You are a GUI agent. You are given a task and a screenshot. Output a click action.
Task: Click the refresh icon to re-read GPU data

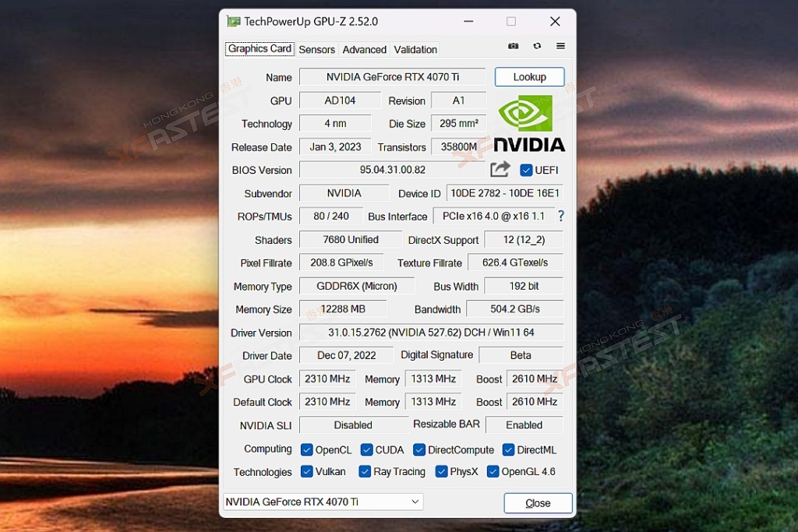tap(537, 46)
